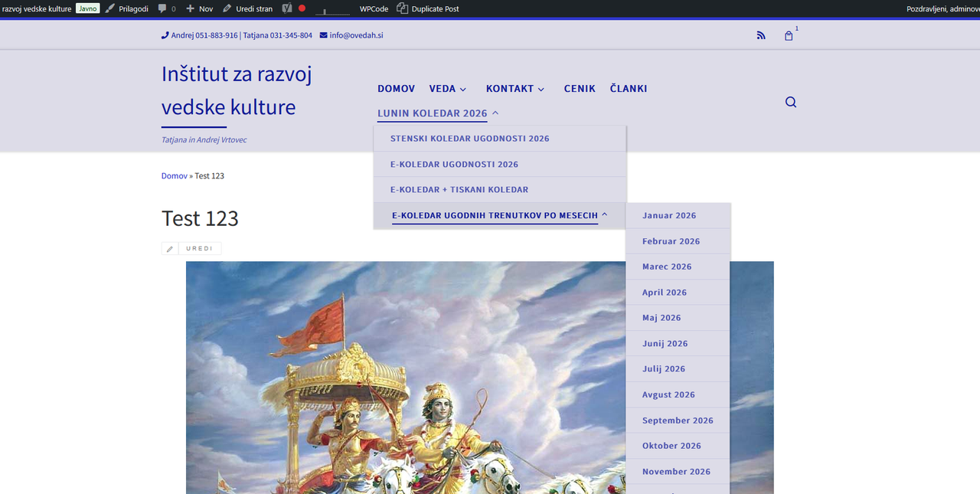Click the UREDI edit button
Screen dimensions: 980x494
point(199,248)
